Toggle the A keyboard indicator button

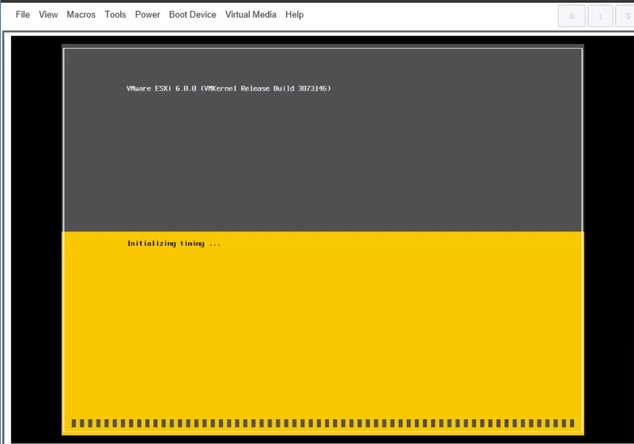[x=571, y=16]
